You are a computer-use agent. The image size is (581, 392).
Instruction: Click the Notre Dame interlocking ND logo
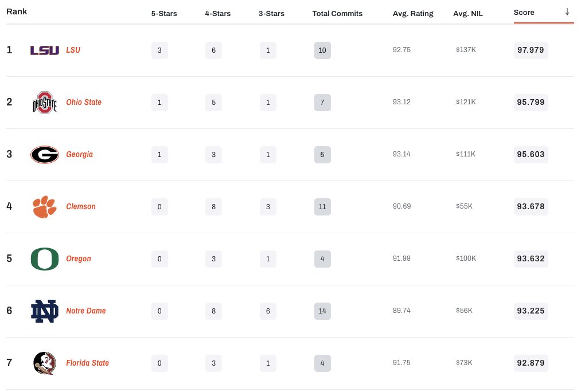44,311
